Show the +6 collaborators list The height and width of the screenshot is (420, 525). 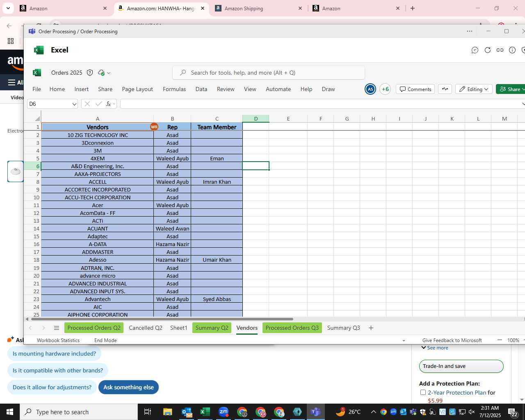coord(385,89)
